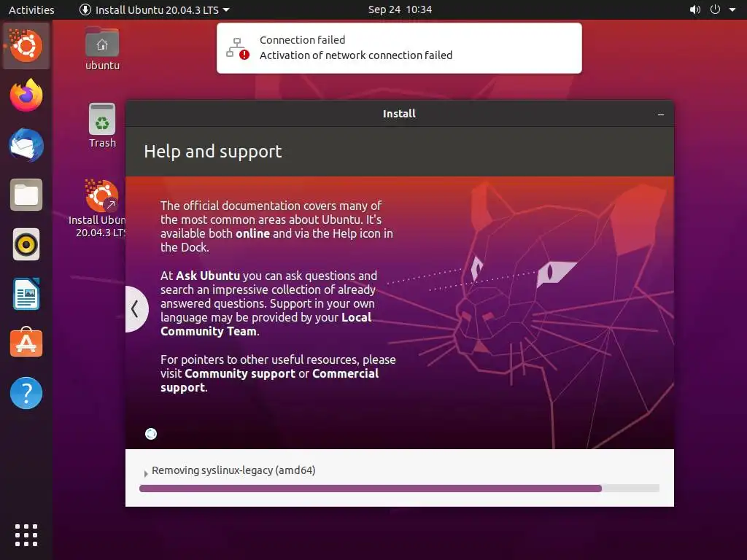
Task: Minimize the Install window
Action: (x=661, y=114)
